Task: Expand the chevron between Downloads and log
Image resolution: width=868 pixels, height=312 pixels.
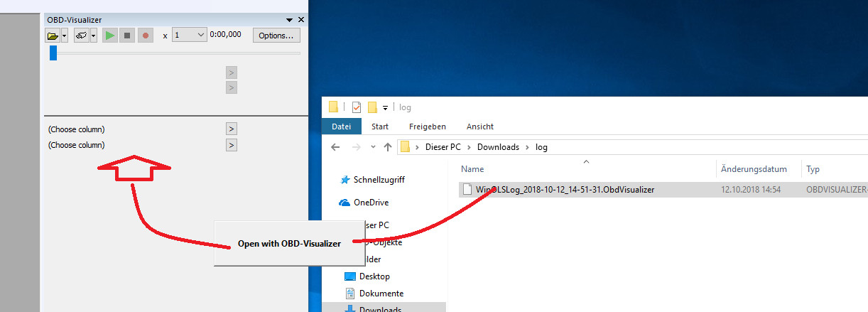Action: 527,147
